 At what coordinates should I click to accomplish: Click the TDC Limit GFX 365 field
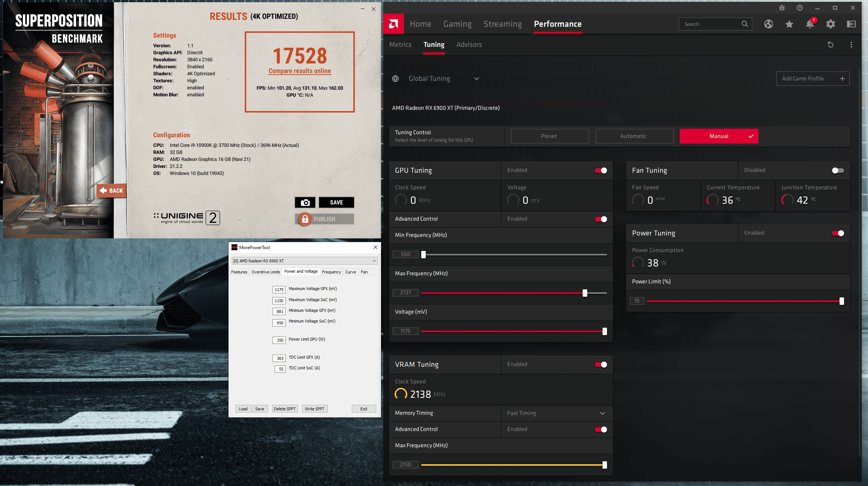pos(279,358)
